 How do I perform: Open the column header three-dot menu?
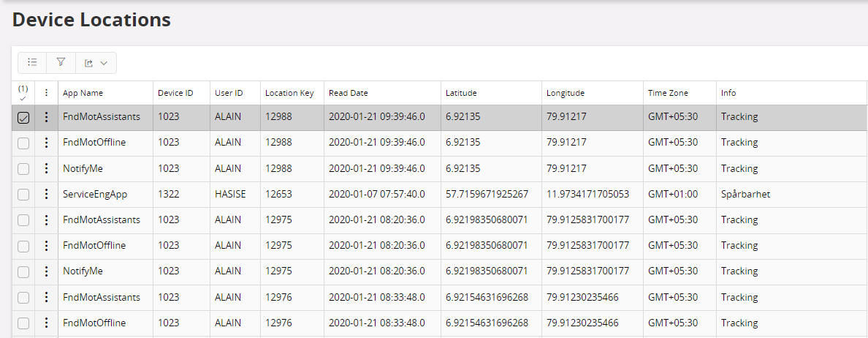pyautogui.click(x=47, y=93)
